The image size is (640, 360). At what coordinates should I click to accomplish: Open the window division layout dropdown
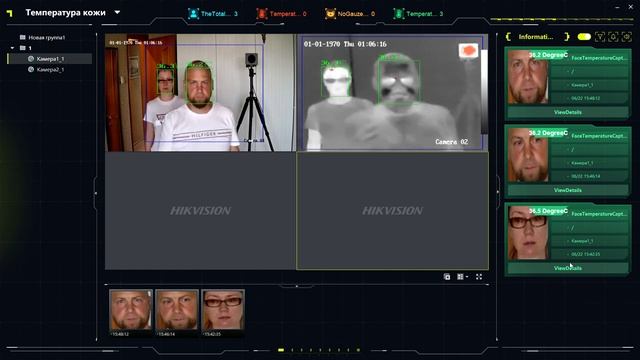pos(462,277)
